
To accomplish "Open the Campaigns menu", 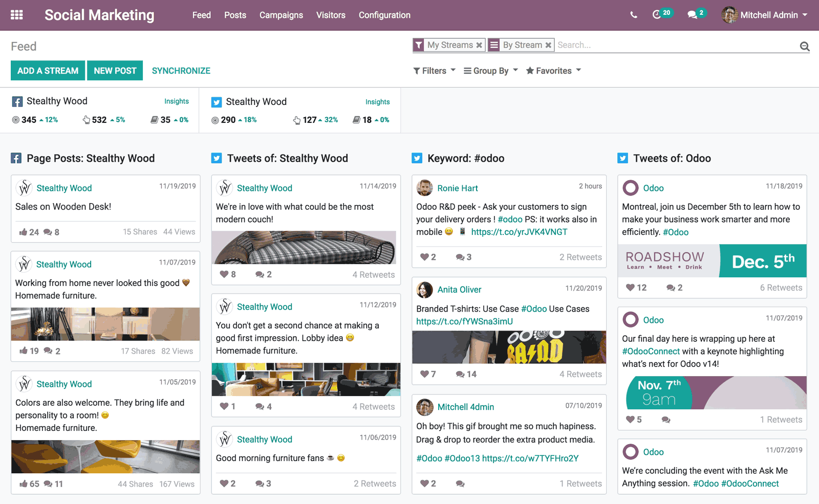I will (281, 15).
